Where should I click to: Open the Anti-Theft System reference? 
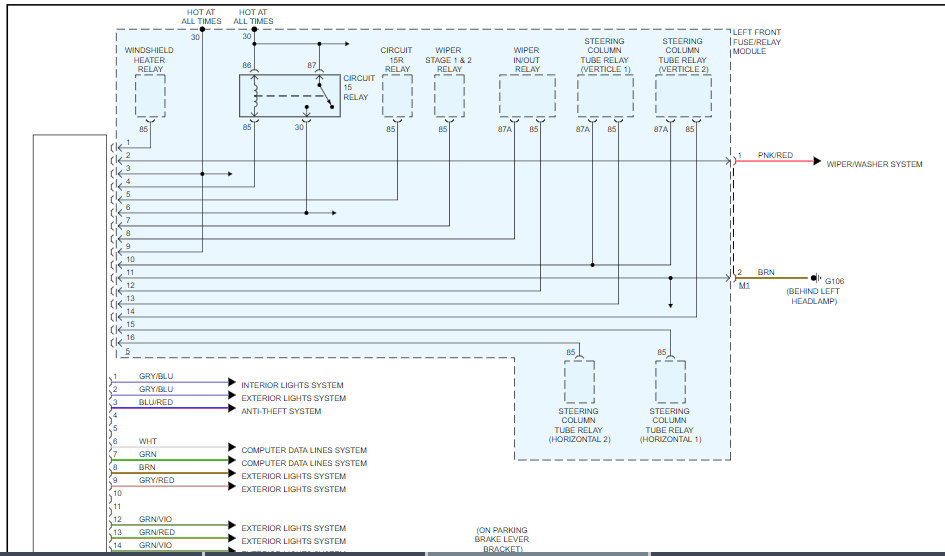(281, 411)
